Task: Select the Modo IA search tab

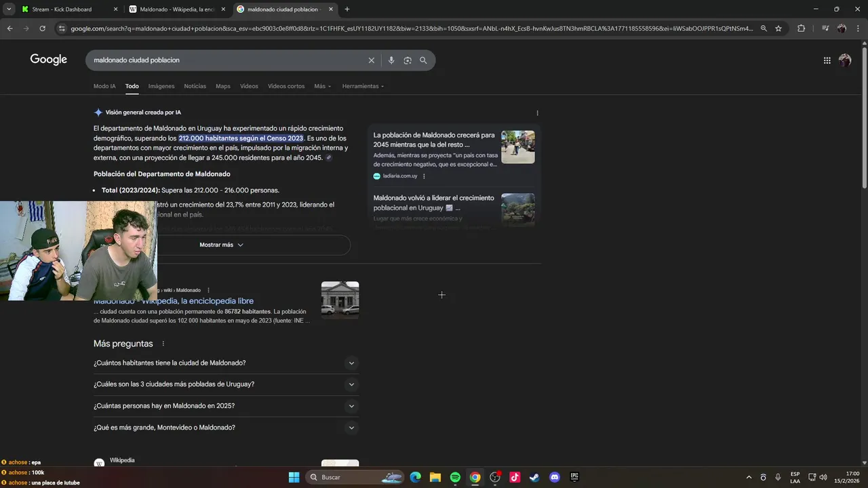Action: point(104,86)
